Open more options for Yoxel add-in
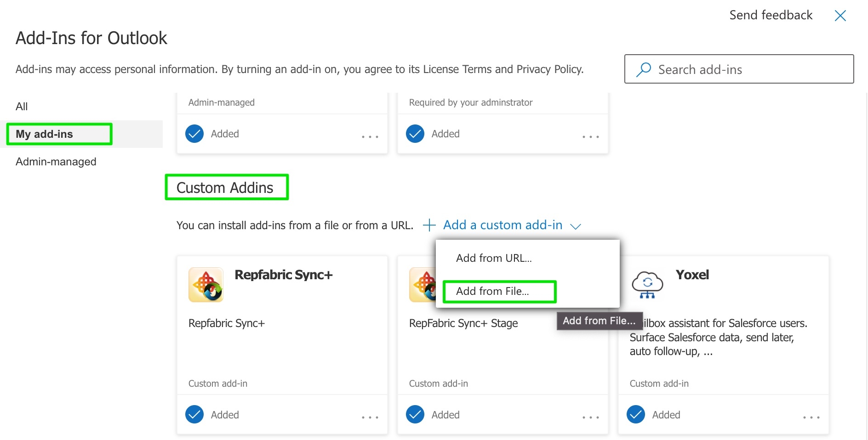This screenshot has height=440, width=868. [x=811, y=417]
